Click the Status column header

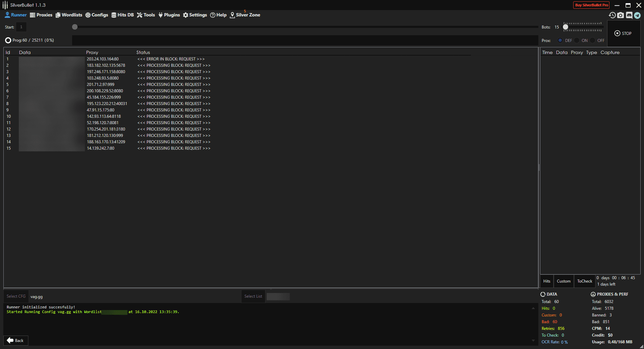click(143, 52)
